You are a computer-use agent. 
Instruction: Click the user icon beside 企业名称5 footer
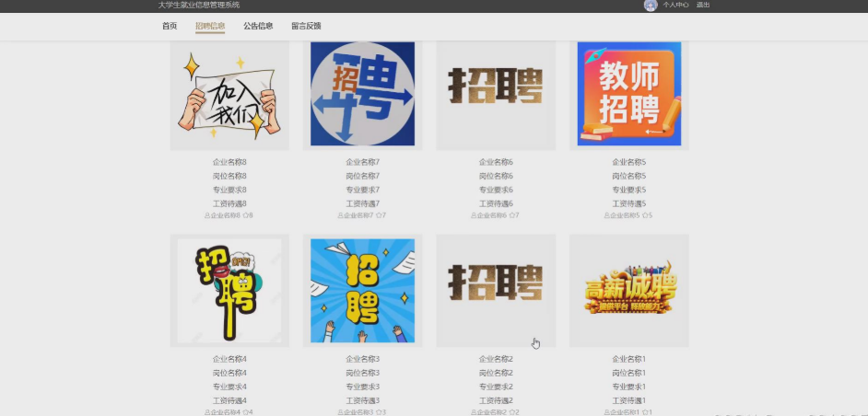click(606, 215)
